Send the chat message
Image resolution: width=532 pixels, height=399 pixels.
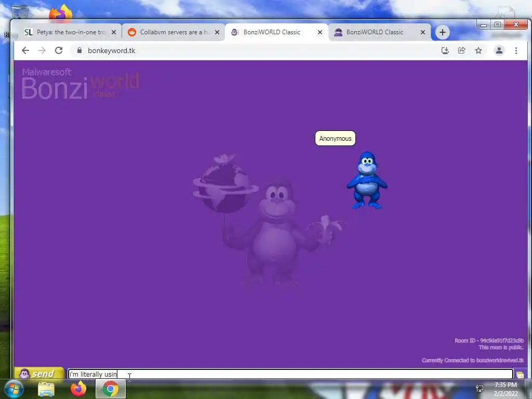point(39,374)
